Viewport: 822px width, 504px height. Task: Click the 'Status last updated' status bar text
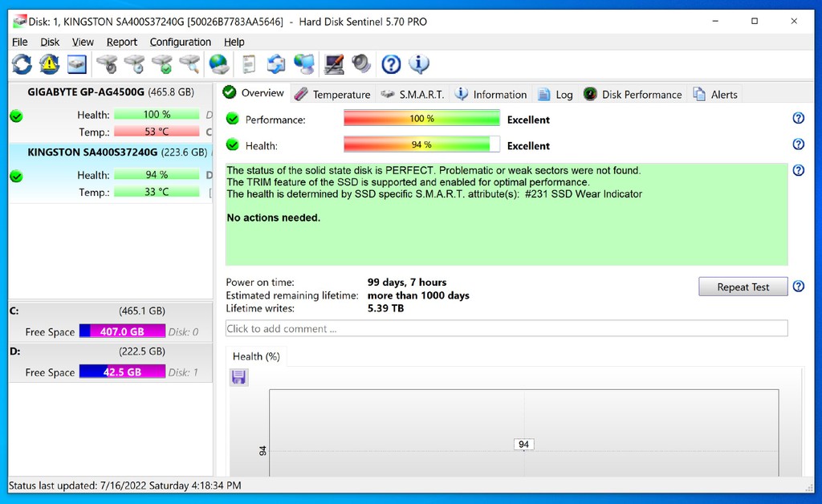point(124,486)
